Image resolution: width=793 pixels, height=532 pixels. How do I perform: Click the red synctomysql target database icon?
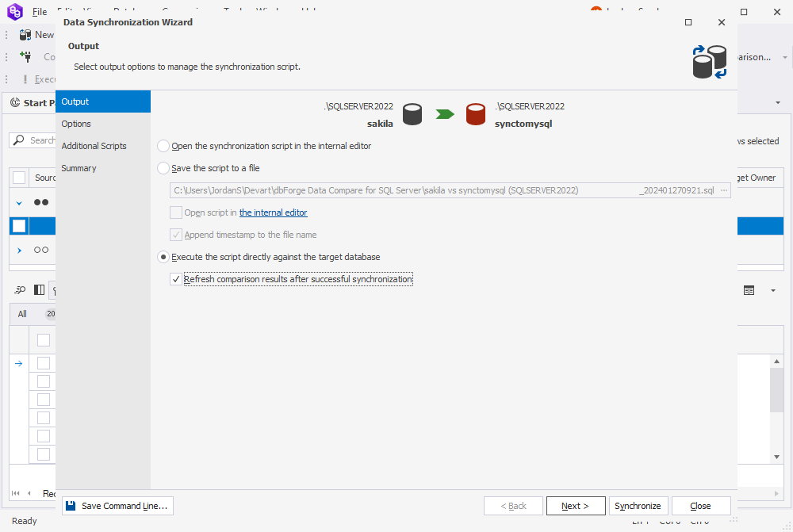pyautogui.click(x=475, y=113)
